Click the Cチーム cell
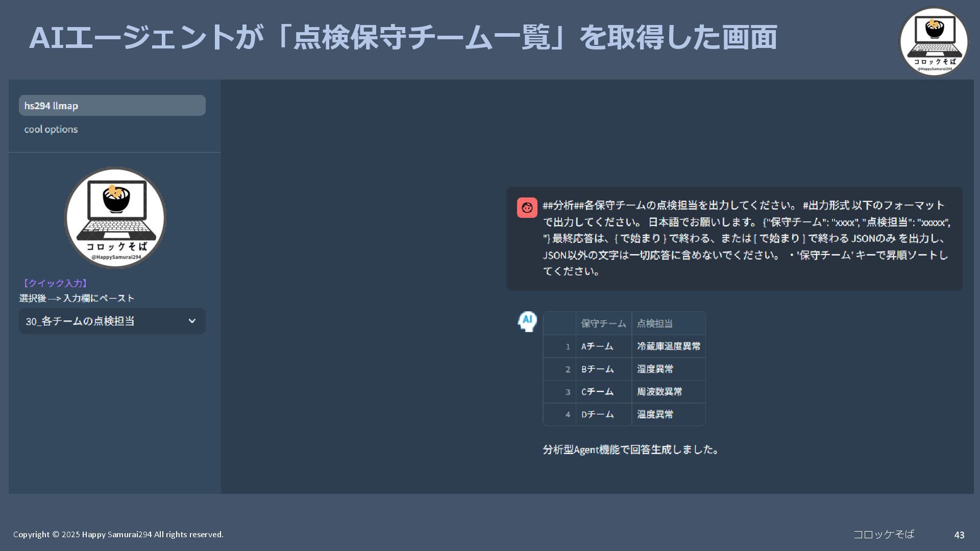This screenshot has height=551, width=980. tap(597, 392)
